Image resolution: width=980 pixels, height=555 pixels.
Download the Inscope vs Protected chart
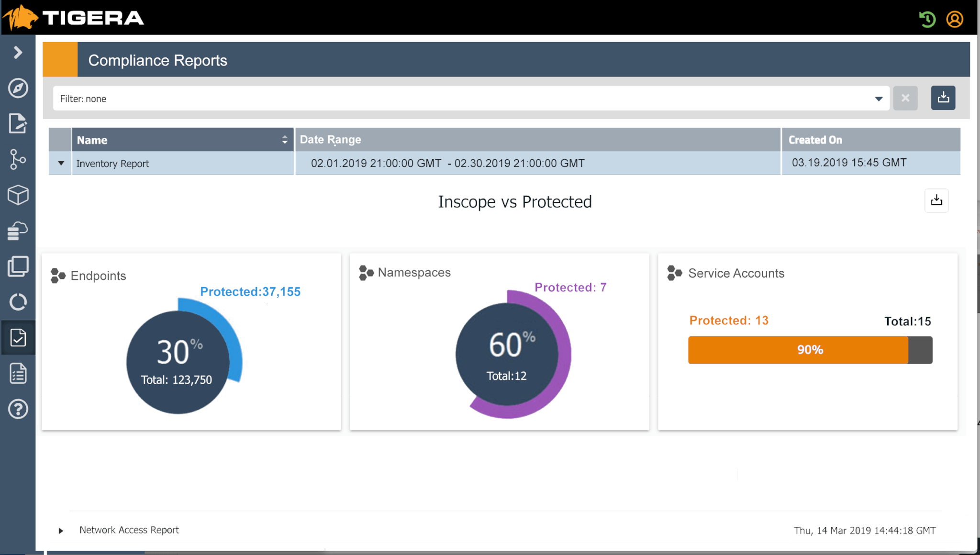click(x=936, y=200)
